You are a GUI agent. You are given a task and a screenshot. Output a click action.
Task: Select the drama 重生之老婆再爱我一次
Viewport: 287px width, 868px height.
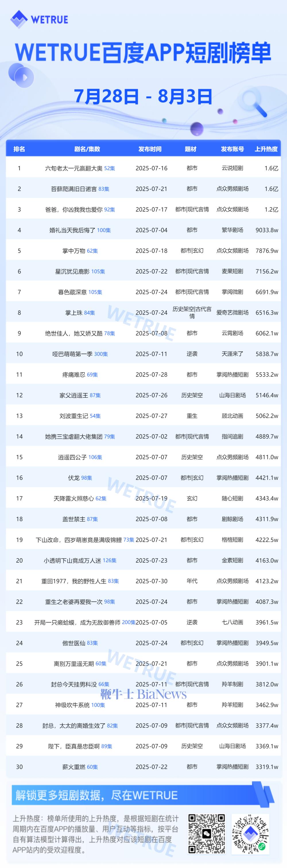tap(74, 602)
